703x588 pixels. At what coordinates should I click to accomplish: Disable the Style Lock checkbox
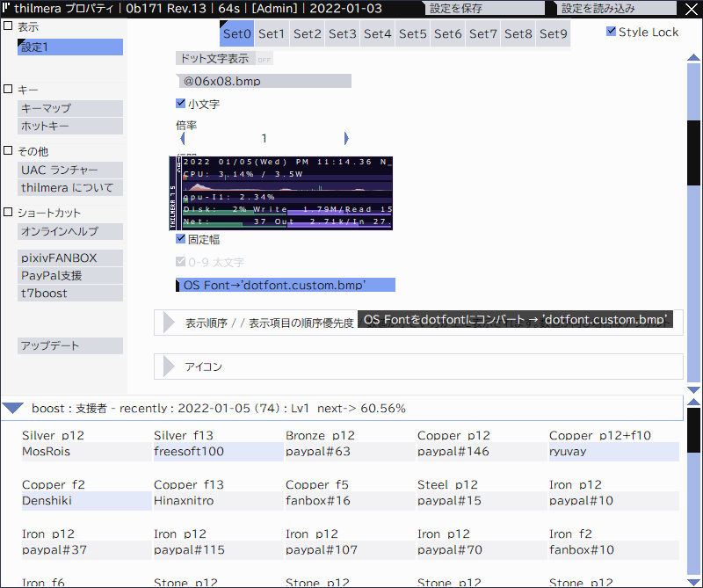(610, 31)
